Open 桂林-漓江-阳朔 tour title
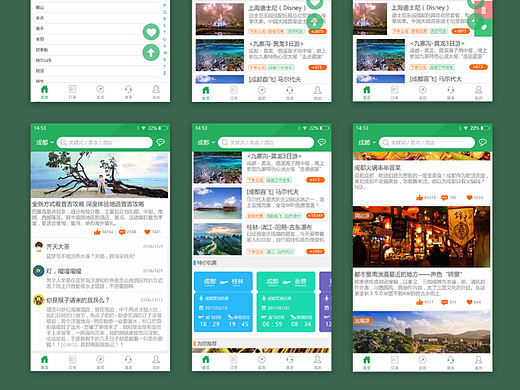The height and width of the screenshot is (390, 520). tap(279, 227)
